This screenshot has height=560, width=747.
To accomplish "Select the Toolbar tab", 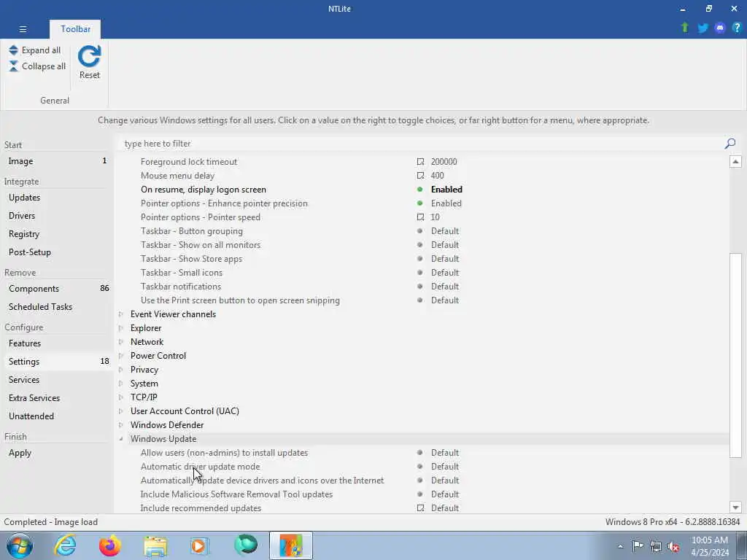I will pyautogui.click(x=75, y=29).
